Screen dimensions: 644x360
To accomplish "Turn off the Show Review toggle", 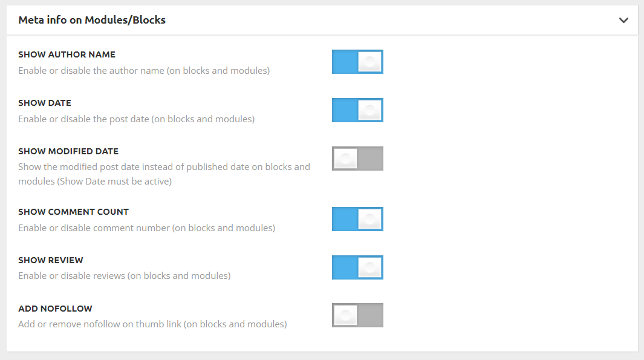I will tap(357, 267).
